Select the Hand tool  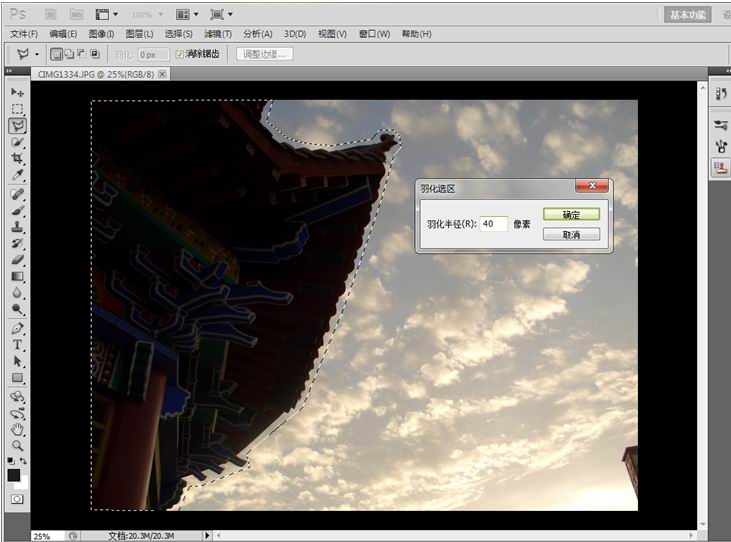(x=17, y=429)
